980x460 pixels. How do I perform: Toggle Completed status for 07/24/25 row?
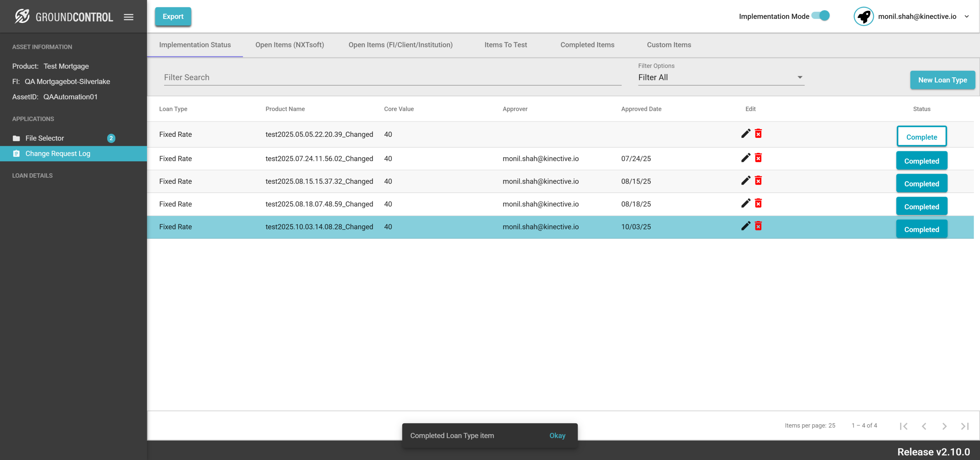coord(921,161)
